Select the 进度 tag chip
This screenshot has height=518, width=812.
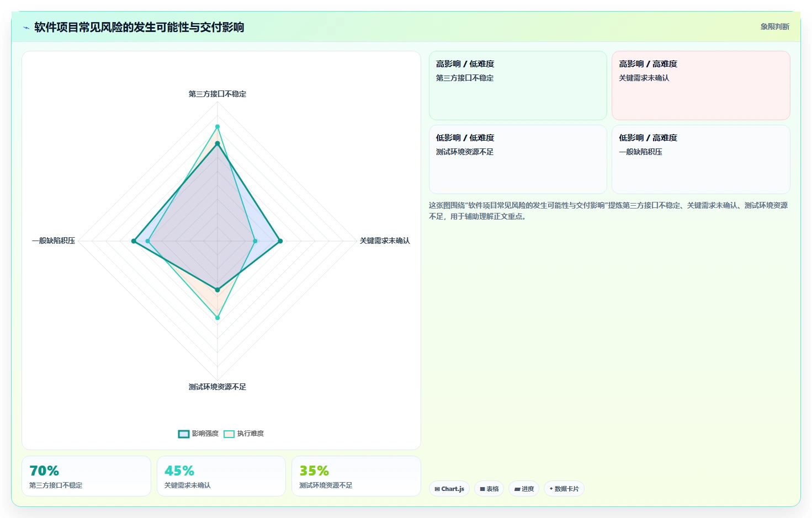pyautogui.click(x=524, y=489)
